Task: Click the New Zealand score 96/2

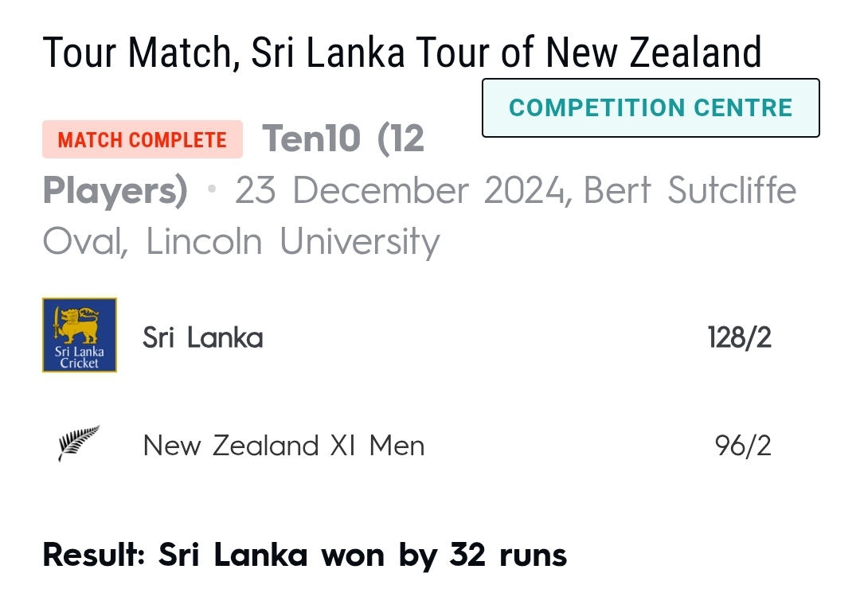Action: (743, 446)
